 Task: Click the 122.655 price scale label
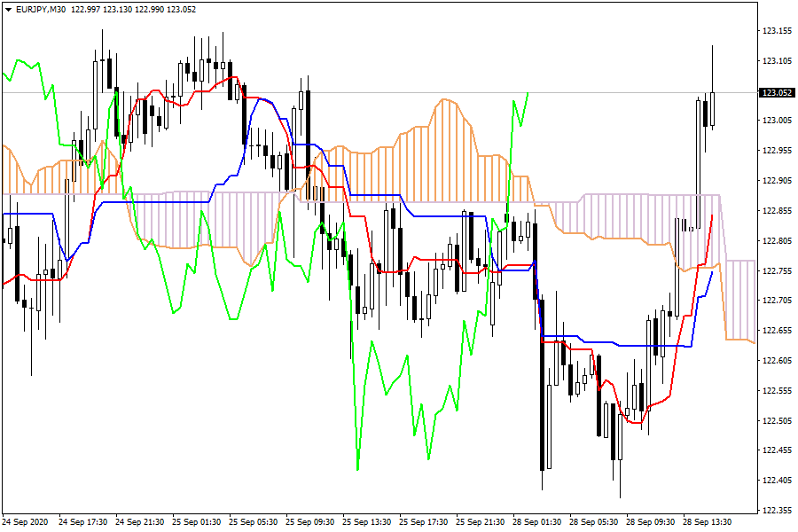(x=777, y=331)
